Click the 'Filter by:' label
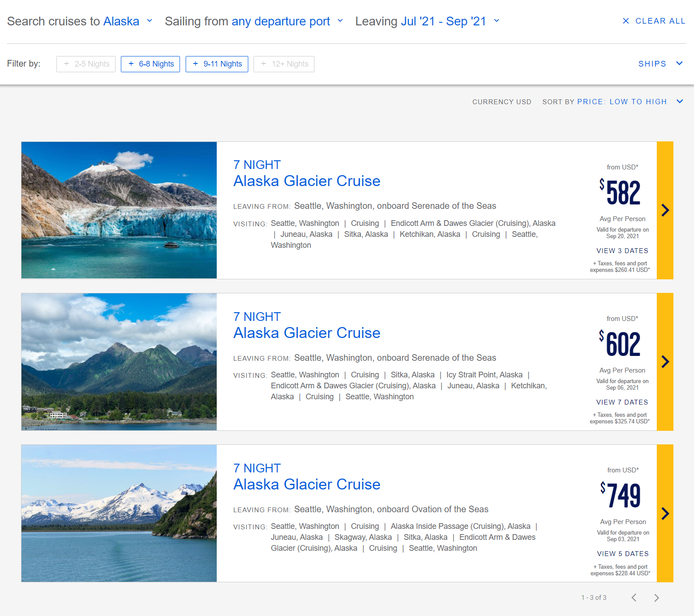 tap(24, 64)
